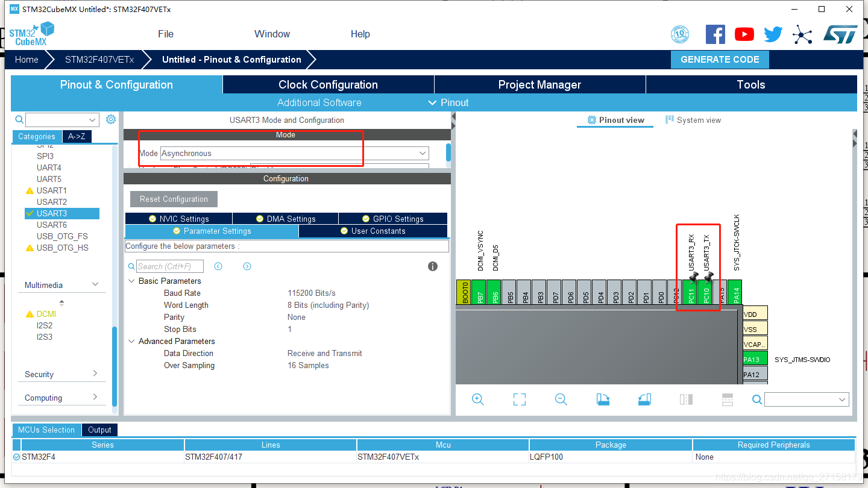This screenshot has height=488, width=868.
Task: Open the category search dropdown
Action: 92,120
